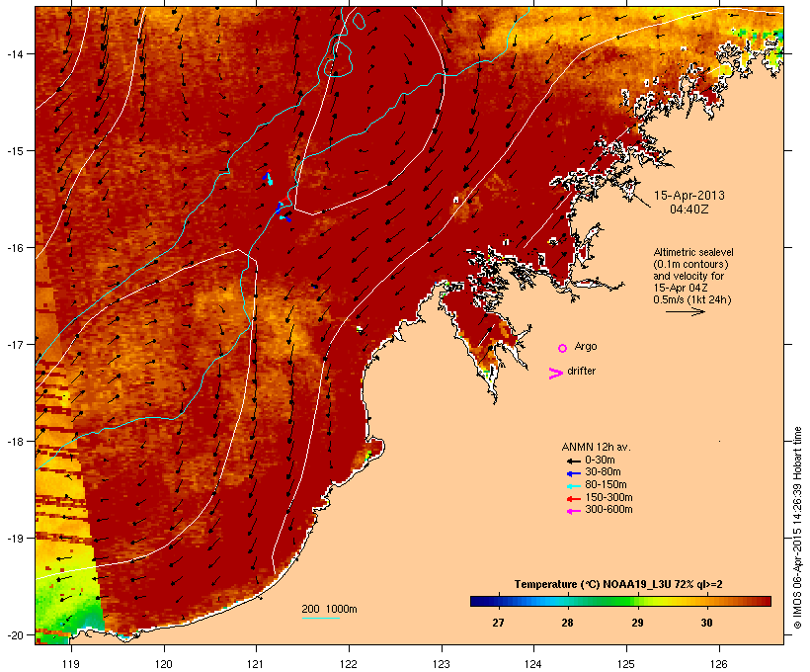
Task: Click the 0.5m/s velocity reference arrow
Action: [685, 311]
